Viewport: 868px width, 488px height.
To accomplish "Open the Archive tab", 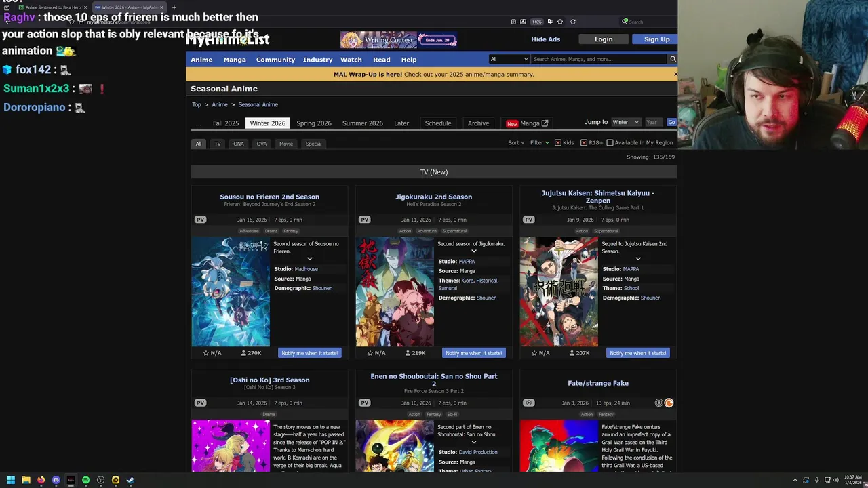I will coord(478,123).
